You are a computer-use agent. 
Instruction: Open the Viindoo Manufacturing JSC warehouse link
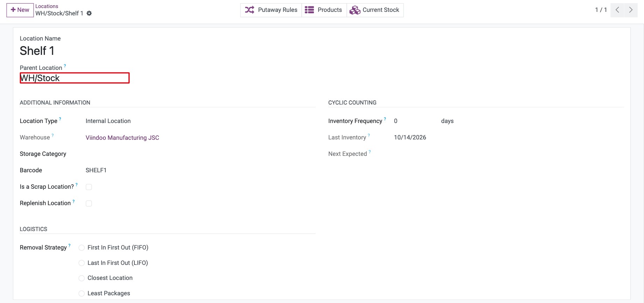(x=122, y=138)
